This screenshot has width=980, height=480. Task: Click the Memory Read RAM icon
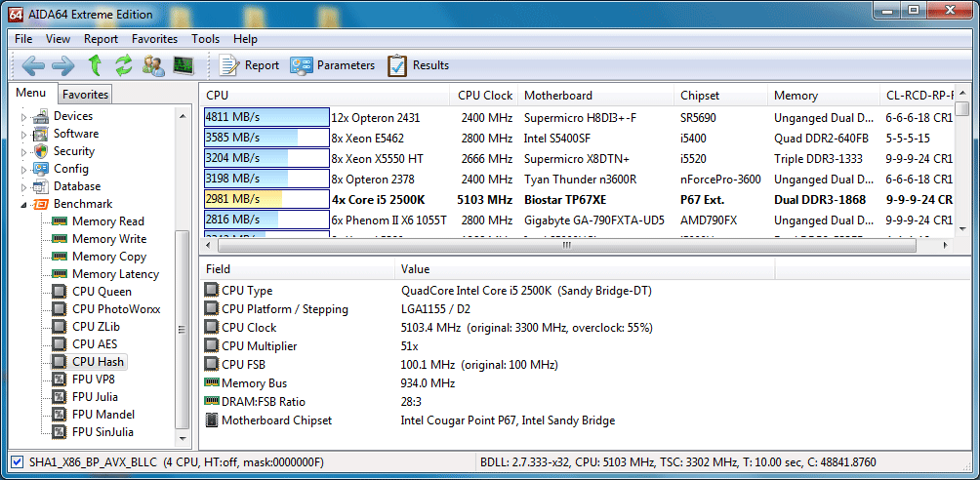point(60,221)
